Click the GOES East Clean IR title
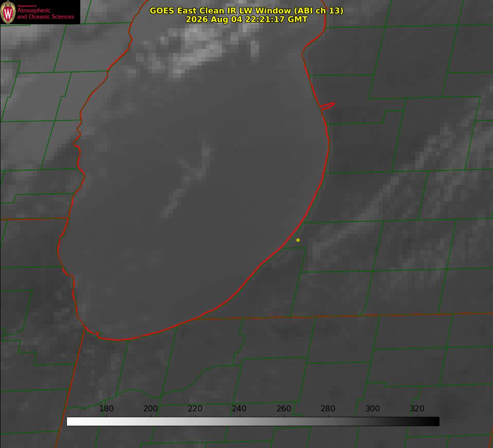 pyautogui.click(x=246, y=10)
